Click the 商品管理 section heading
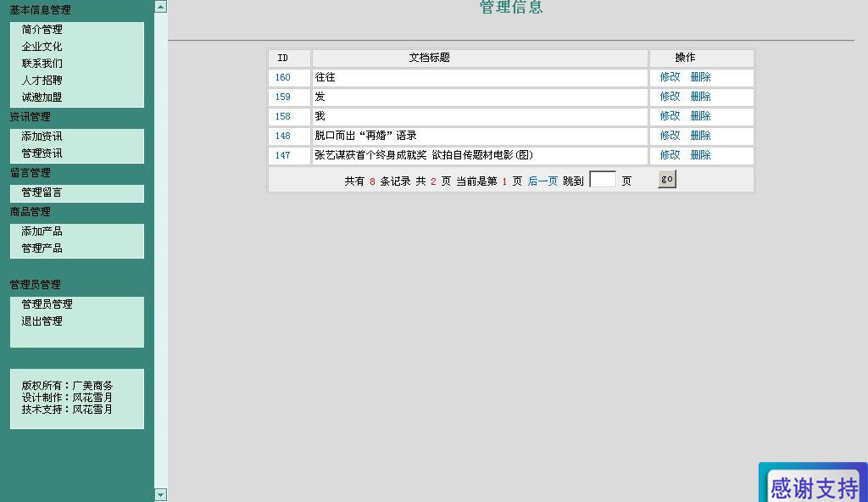Screen dimensions: 868x502 [30, 212]
